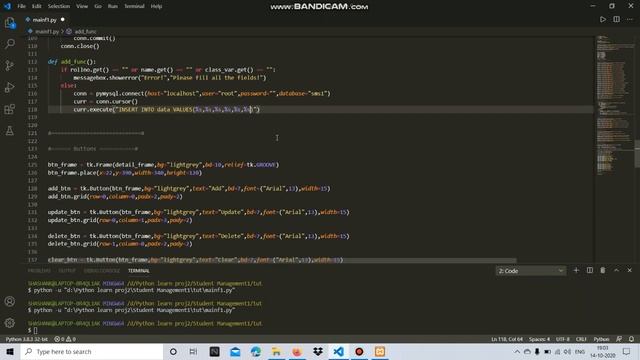Split the editor to the right
The image size is (640, 360).
[x=616, y=19]
